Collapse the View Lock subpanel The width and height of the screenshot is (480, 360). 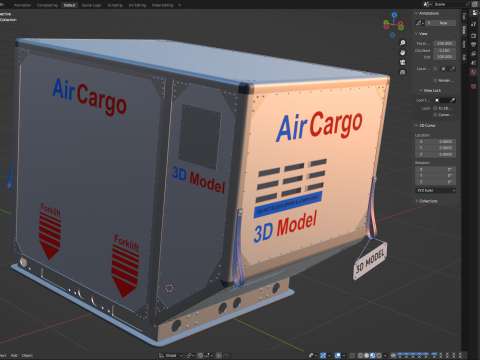click(x=421, y=90)
